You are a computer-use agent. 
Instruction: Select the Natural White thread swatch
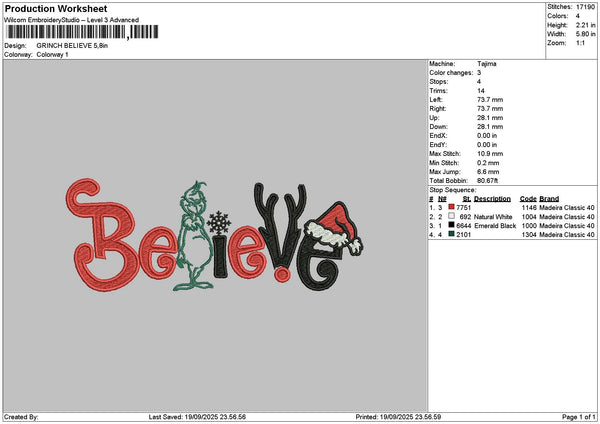pyautogui.click(x=452, y=216)
